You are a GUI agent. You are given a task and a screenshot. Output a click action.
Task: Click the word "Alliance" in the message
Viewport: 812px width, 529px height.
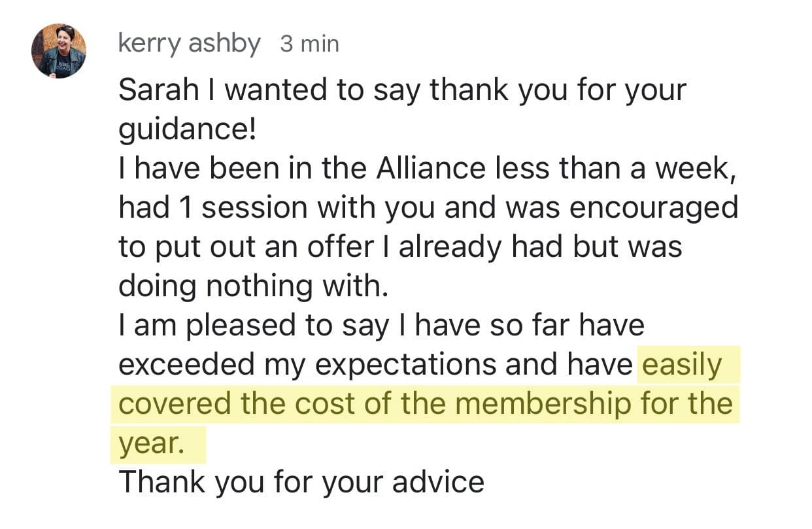click(x=430, y=169)
